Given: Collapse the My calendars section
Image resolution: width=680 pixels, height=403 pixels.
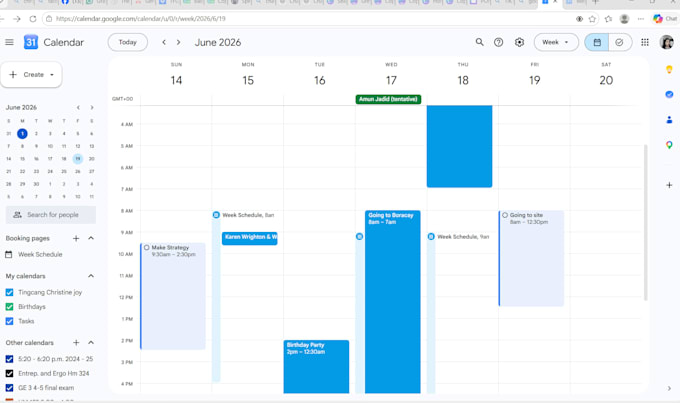Looking at the screenshot, I should coord(91,276).
